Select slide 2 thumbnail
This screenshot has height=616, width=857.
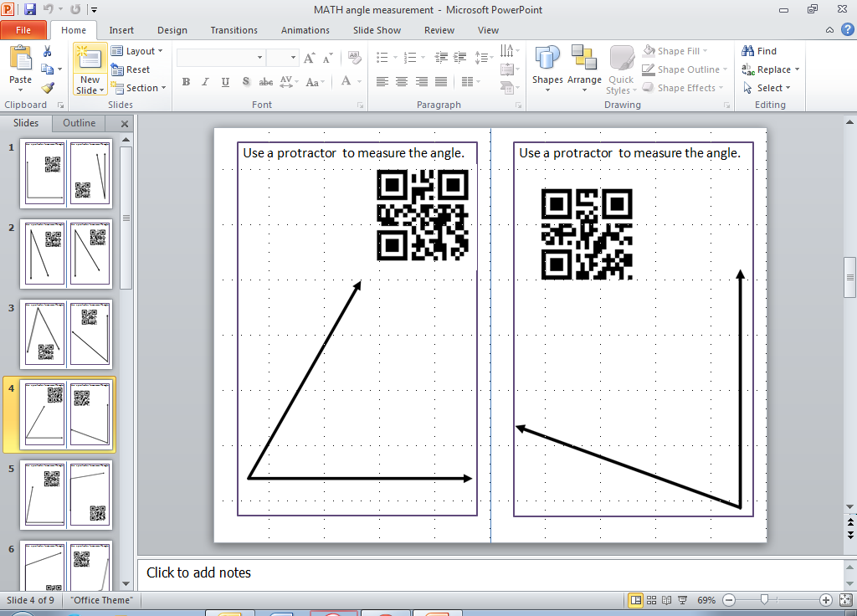[x=66, y=254]
